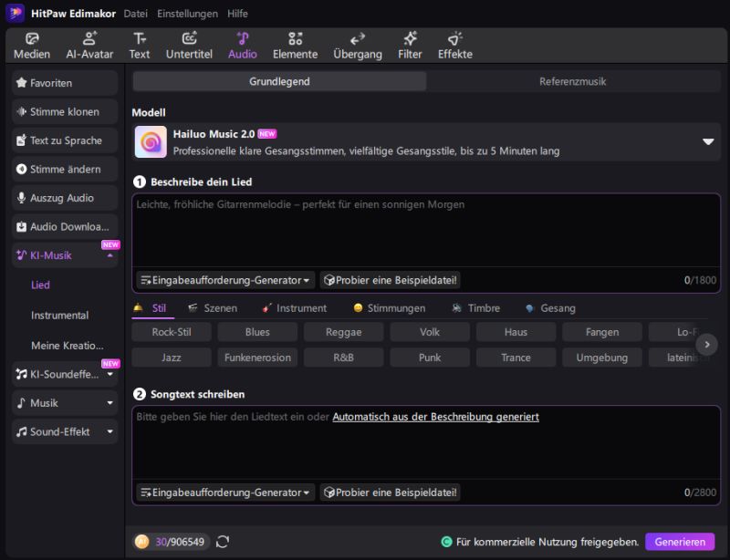This screenshot has width=730, height=560.
Task: Collapse the KI-Musik sidebar section
Action: tap(110, 255)
